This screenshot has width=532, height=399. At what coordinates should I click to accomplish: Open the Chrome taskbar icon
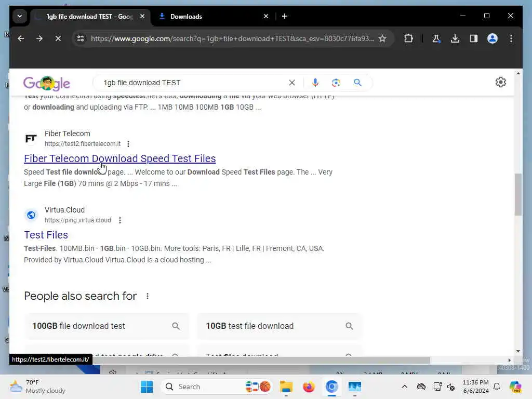point(331,387)
